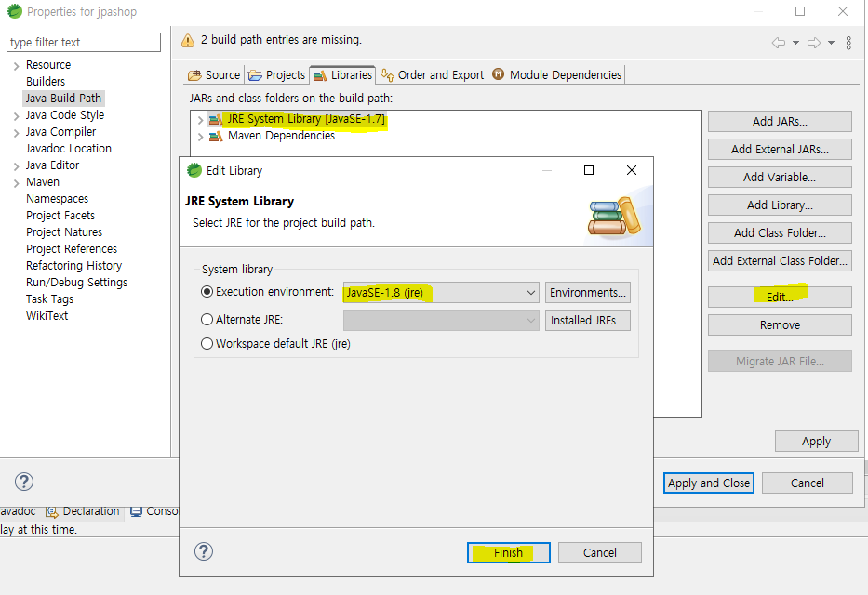
Task: Open the forward history dropdown arrow
Action: click(x=831, y=43)
